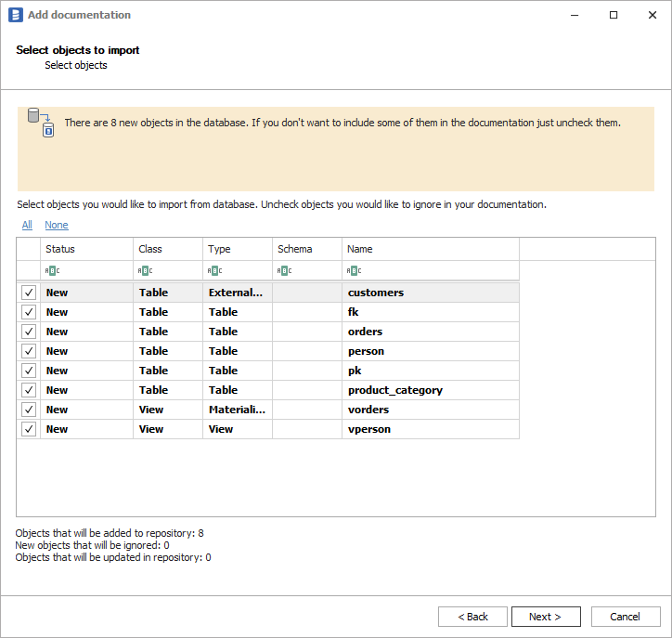
Task: Click the Type column filter icon
Action: pyautogui.click(x=213, y=271)
